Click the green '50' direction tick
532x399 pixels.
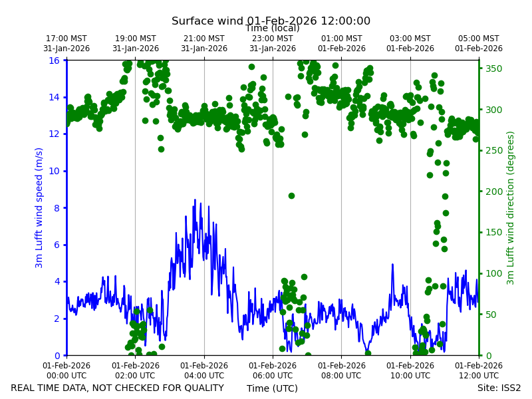(x=491, y=315)
